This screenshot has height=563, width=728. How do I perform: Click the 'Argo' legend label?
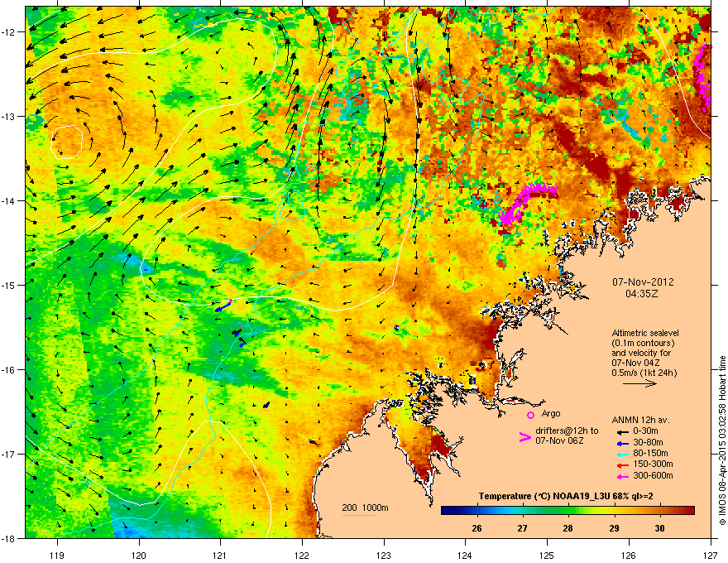[551, 413]
